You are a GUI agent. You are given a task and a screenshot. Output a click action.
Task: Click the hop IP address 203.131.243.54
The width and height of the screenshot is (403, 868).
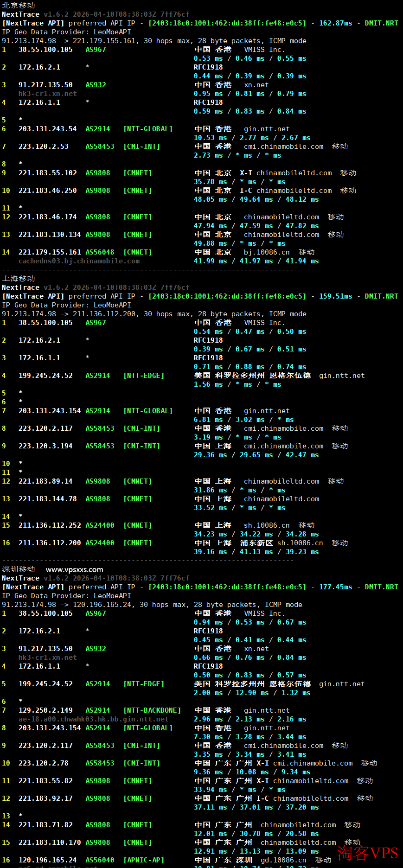47,129
